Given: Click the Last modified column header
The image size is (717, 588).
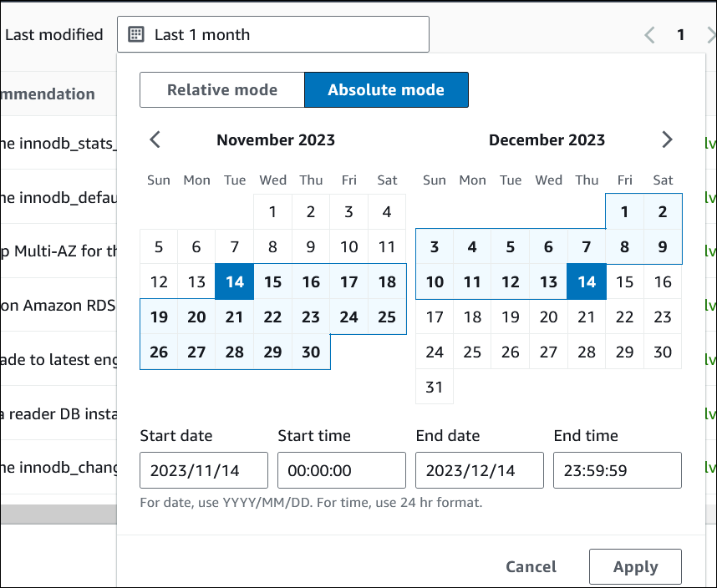Looking at the screenshot, I should [x=54, y=34].
